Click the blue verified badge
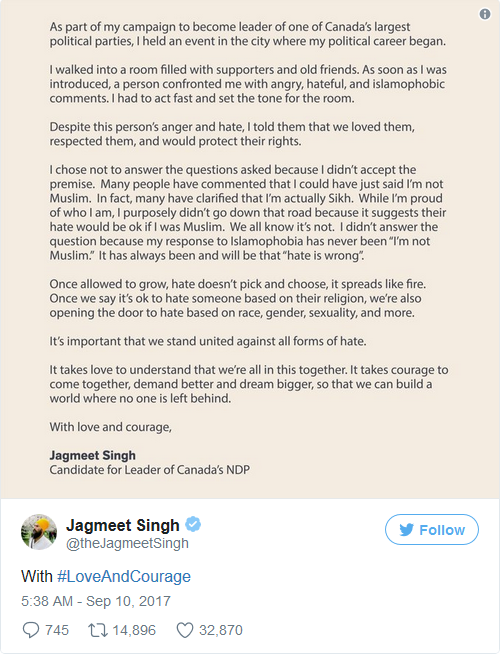The width and height of the screenshot is (503, 657). click(193, 525)
